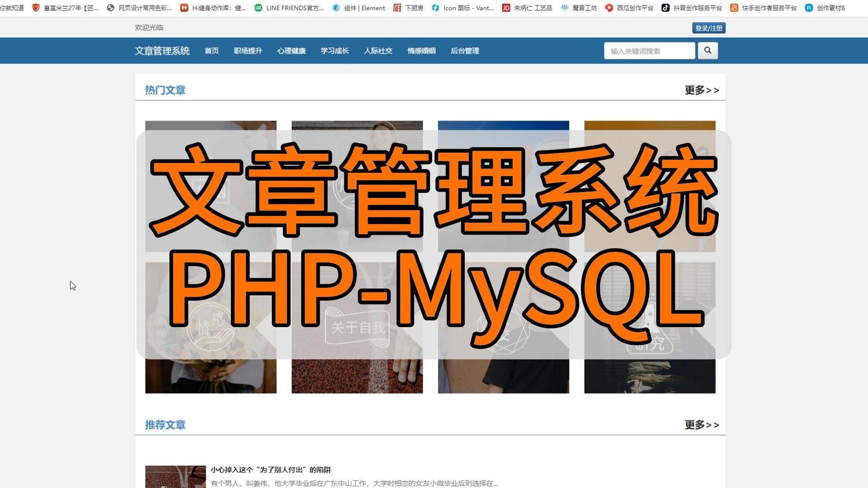This screenshot has height=488, width=868.
Task: Click the search input field
Action: tap(650, 51)
